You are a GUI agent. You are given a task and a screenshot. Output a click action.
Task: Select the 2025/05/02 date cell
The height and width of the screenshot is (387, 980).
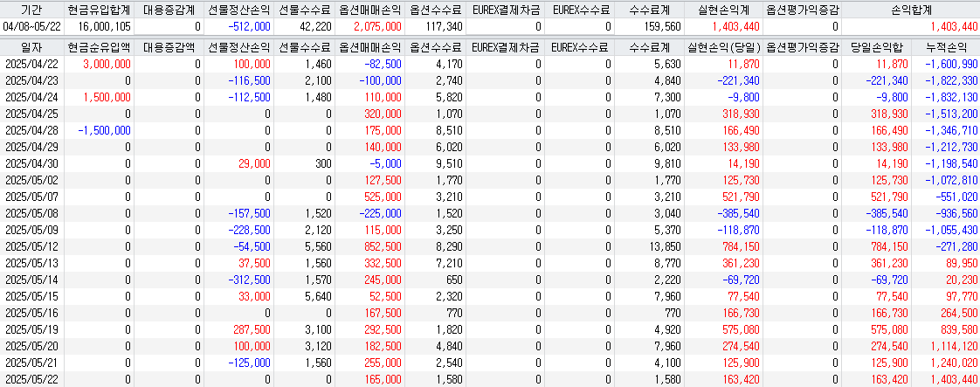coord(31,179)
